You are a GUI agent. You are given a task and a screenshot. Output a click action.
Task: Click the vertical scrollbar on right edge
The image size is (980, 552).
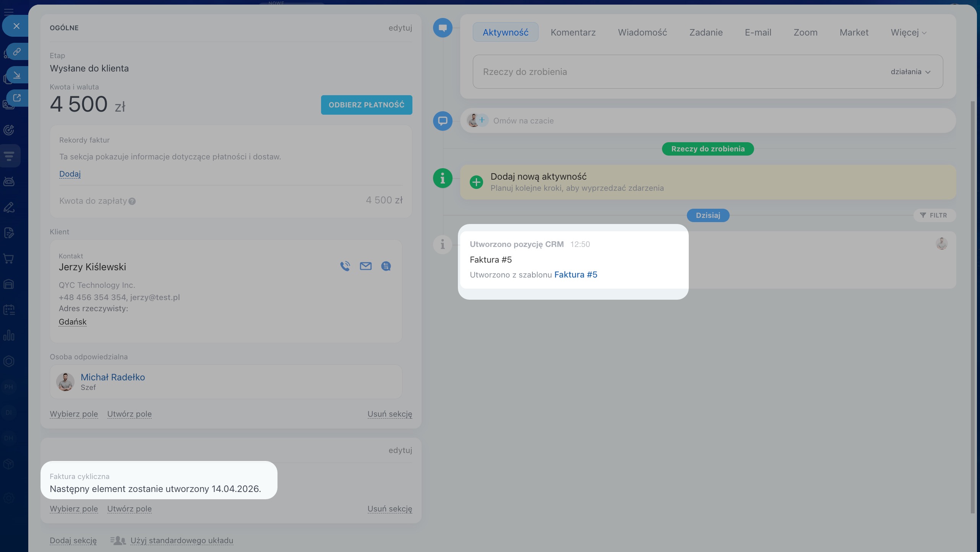[x=973, y=306]
